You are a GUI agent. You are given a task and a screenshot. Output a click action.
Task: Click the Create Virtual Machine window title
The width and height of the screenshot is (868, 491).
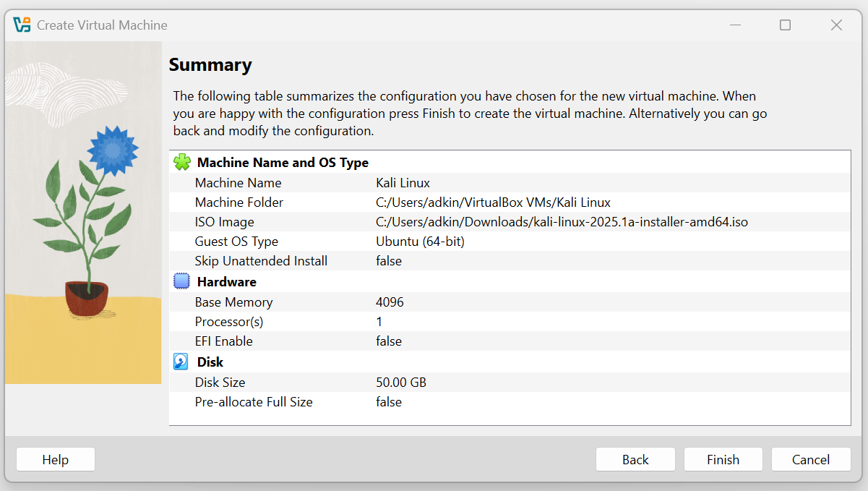click(x=102, y=25)
